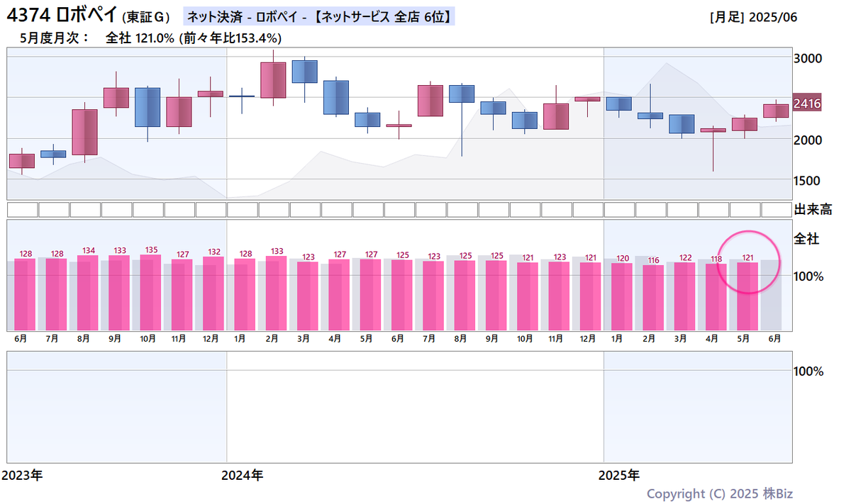Click the circled 121 bar for May 2025
The image size is (851, 504).
(747, 296)
